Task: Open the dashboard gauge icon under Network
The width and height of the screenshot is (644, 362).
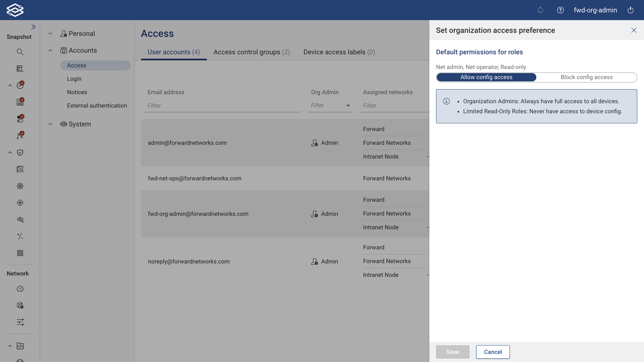Action: coord(20,289)
